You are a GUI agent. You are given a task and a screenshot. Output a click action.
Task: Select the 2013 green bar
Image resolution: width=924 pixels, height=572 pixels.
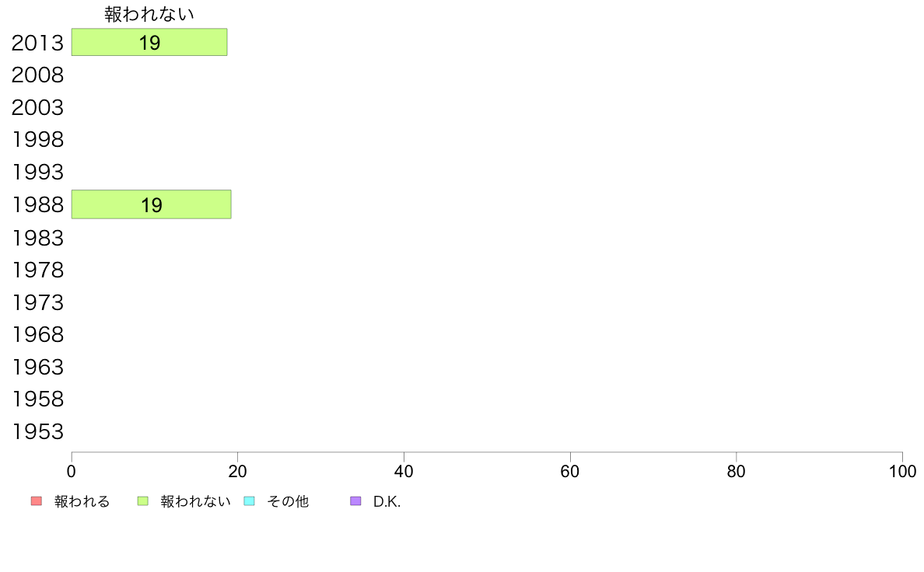click(149, 43)
